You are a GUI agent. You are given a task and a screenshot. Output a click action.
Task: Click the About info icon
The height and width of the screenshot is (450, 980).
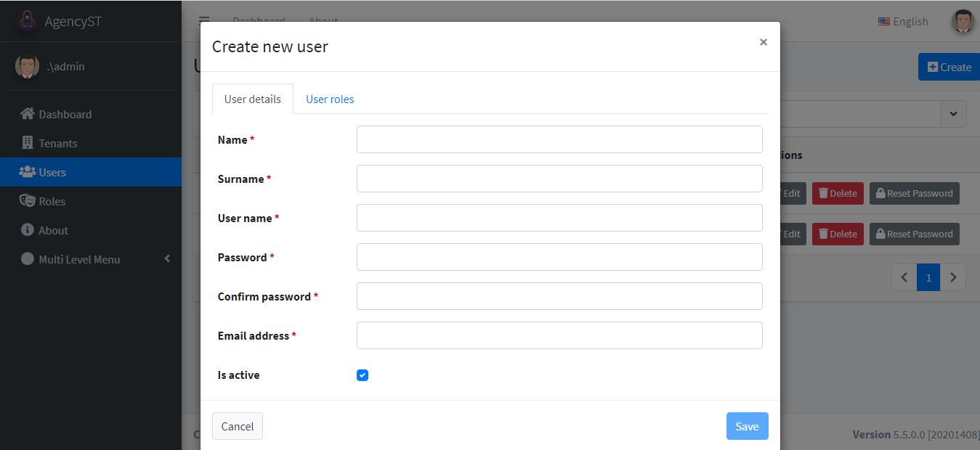click(28, 230)
